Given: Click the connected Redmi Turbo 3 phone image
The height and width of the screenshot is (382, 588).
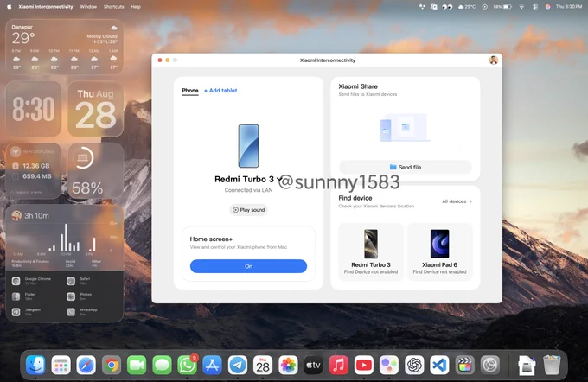Looking at the screenshot, I should [249, 146].
